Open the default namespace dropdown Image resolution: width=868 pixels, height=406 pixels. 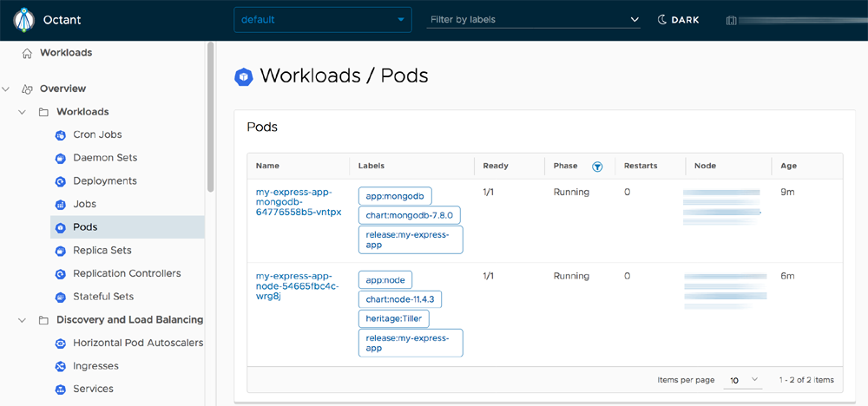pyautogui.click(x=323, y=20)
